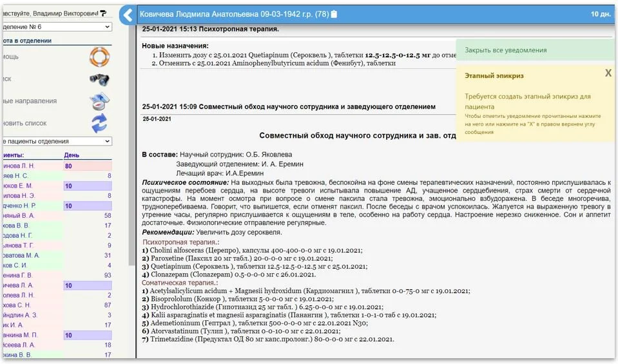Select patient А. З. with day 3

[x=57, y=315]
